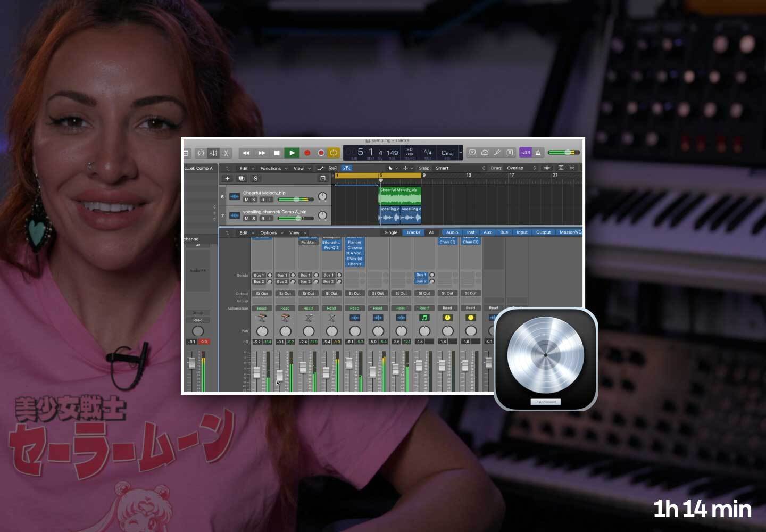Toggle the Flex button in the Tracks menu bar

(333, 168)
